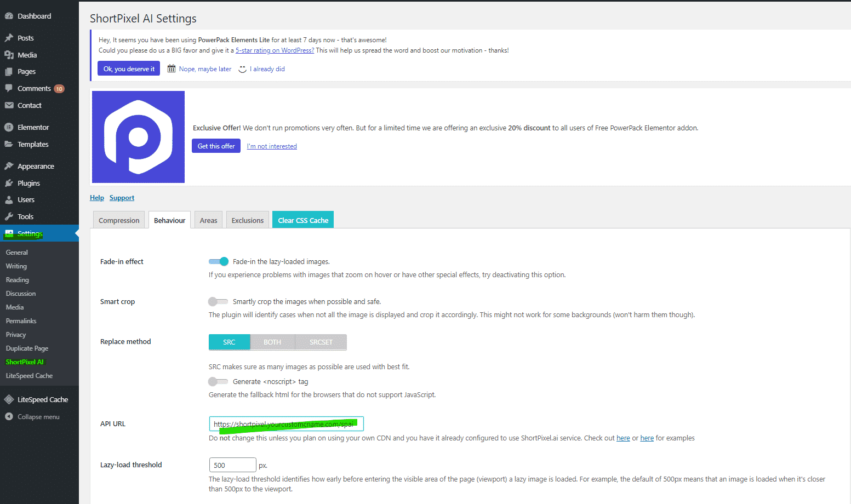The height and width of the screenshot is (504, 851).
Task: Click the Settings sliders icon
Action: click(9, 233)
